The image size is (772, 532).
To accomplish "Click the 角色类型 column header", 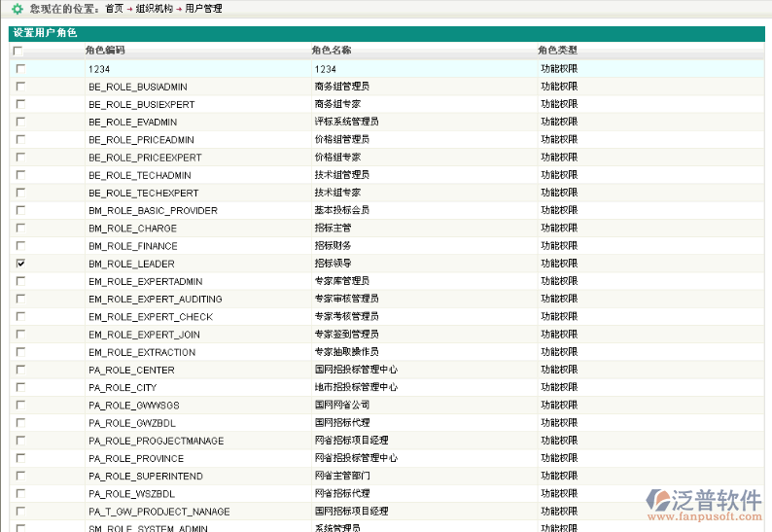I will pyautogui.click(x=557, y=51).
